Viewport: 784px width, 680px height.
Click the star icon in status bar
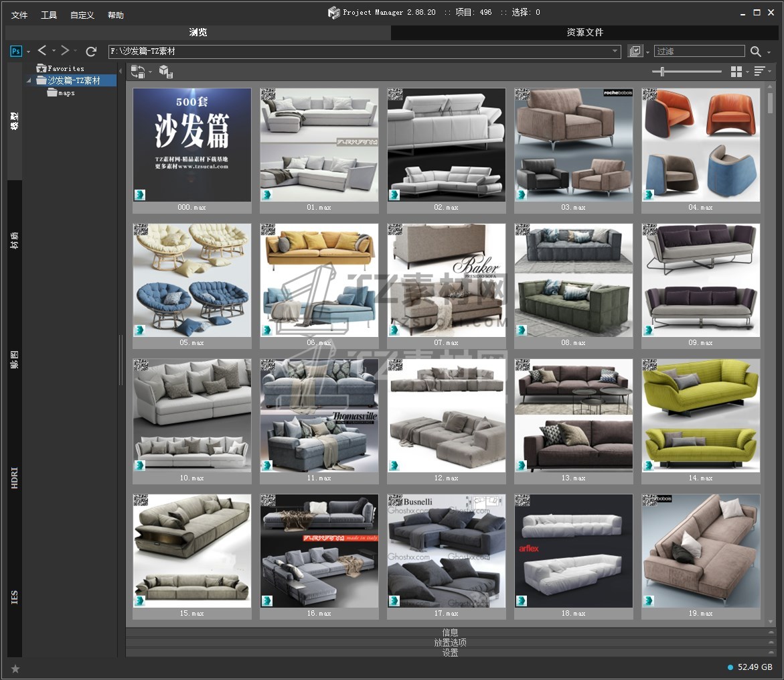coord(15,668)
